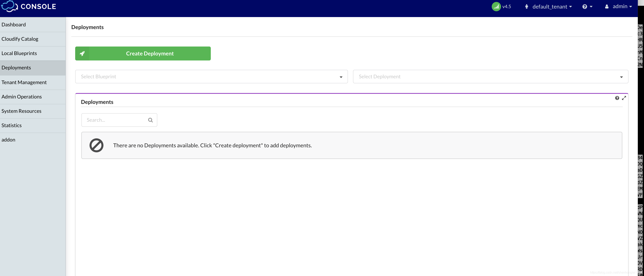644x276 pixels.
Task: Maximize the Deployments widget with expand icon
Action: point(624,98)
